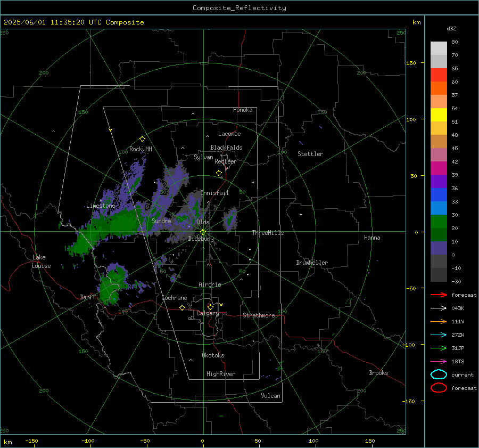
Task: Click the Innisfail city label
Action: tap(214, 193)
